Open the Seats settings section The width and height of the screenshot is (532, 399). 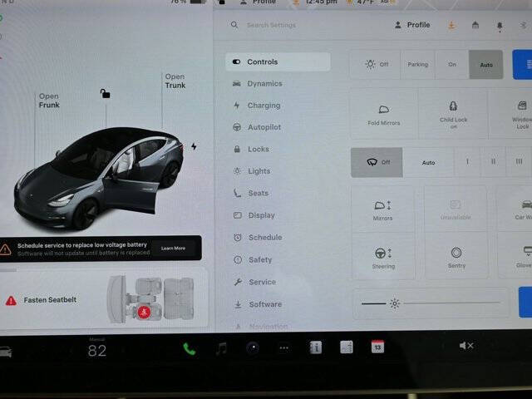point(251,193)
